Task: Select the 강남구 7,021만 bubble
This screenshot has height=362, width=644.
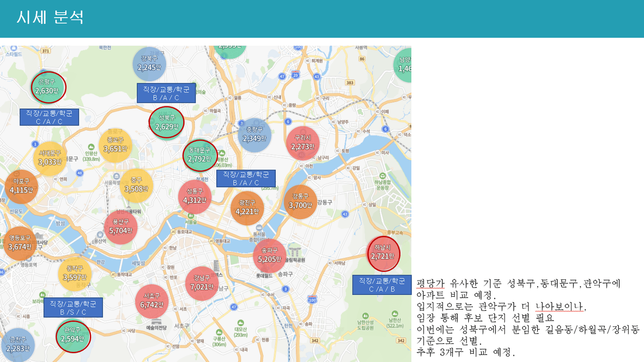Action: [202, 283]
